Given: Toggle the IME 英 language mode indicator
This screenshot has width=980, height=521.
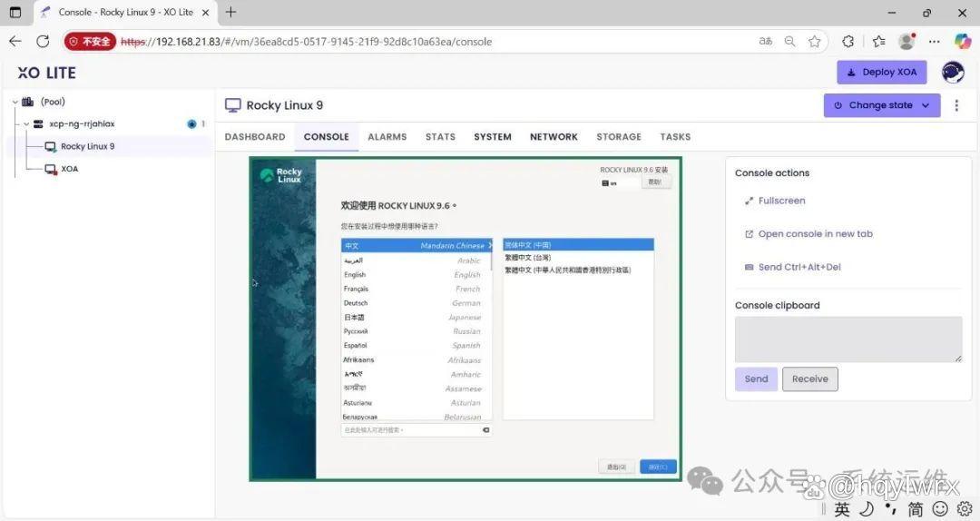Looking at the screenshot, I should 841,509.
